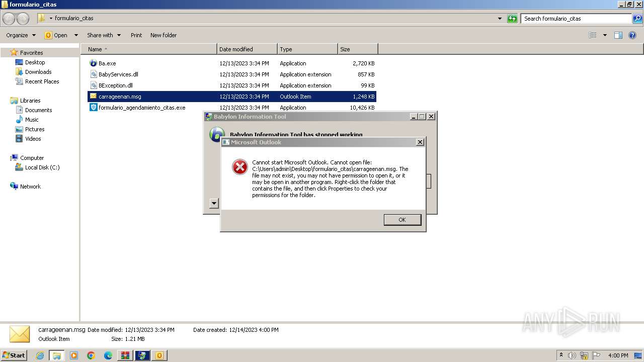Open the Start menu
Image resolution: width=644 pixels, height=362 pixels.
coord(14,355)
